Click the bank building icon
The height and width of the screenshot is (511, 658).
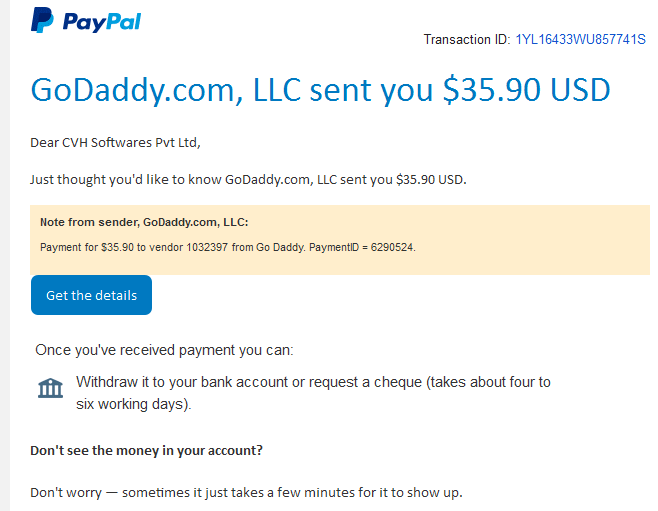tap(50, 388)
